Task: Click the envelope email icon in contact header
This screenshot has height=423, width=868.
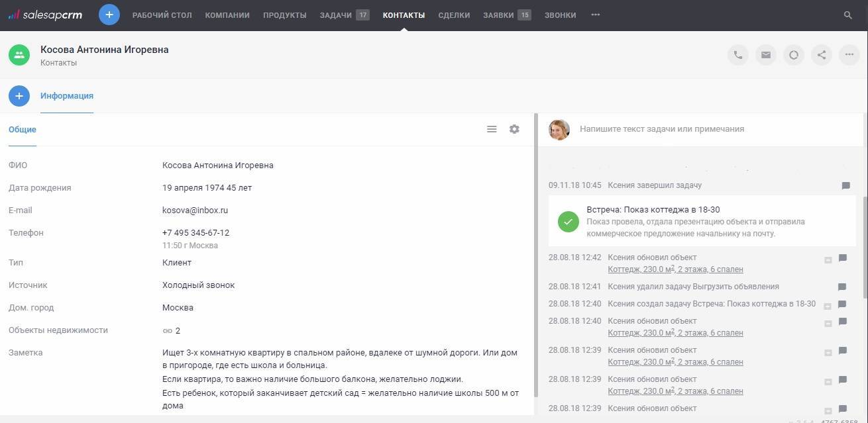Action: pyautogui.click(x=766, y=55)
